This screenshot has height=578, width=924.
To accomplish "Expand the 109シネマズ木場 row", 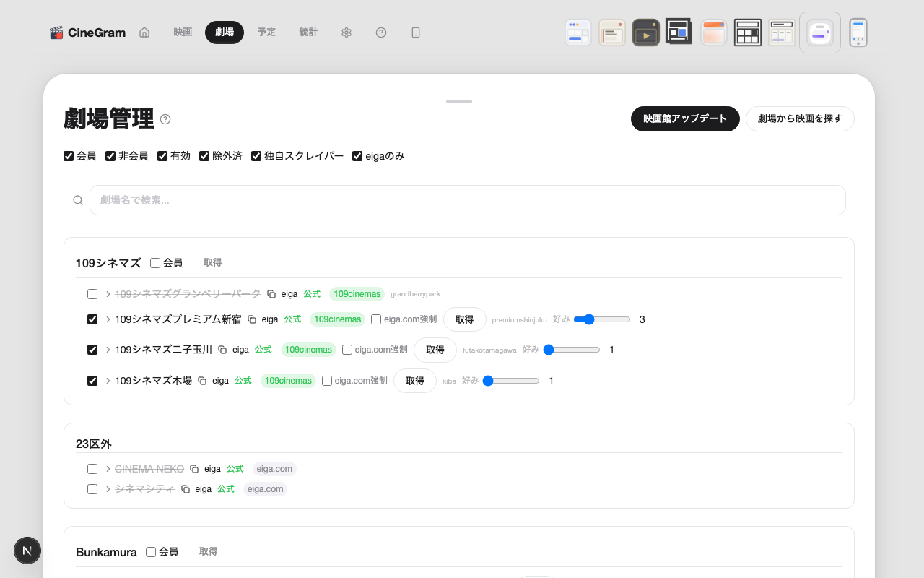I will pos(107,381).
